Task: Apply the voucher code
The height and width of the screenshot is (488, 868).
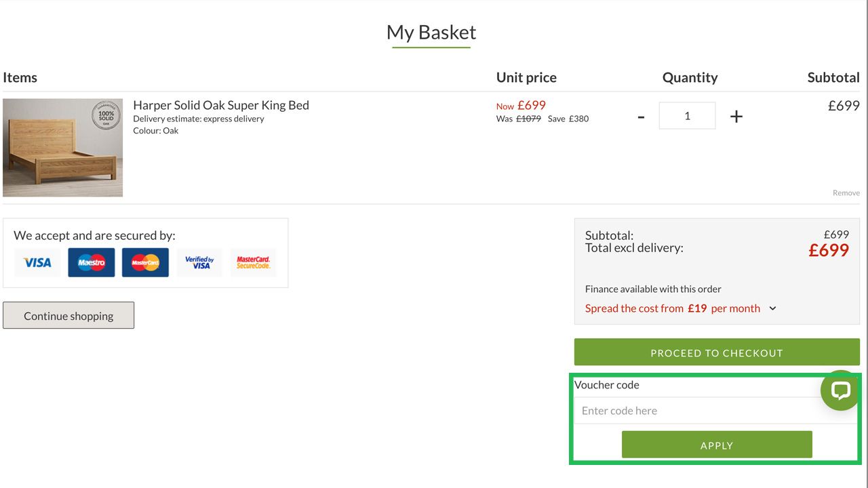Action: (717, 445)
